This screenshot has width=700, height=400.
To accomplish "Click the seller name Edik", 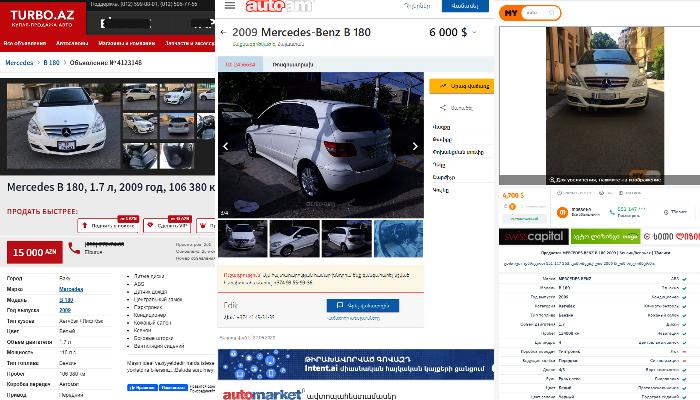I will pyautogui.click(x=230, y=305).
